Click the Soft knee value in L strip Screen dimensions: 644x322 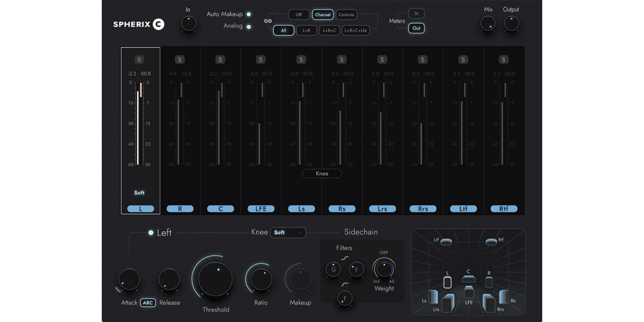click(139, 193)
